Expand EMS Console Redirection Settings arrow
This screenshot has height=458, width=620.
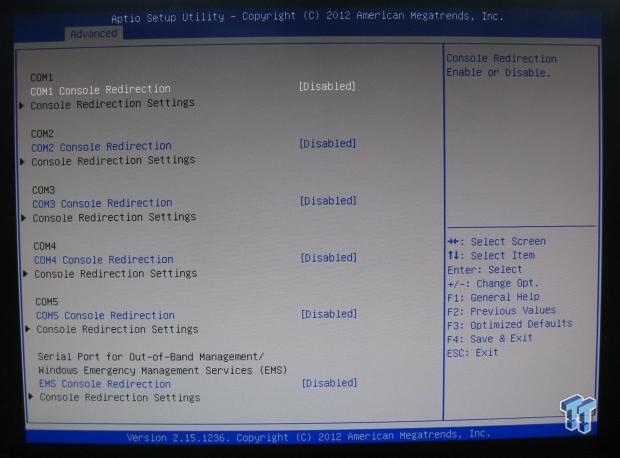pos(30,397)
